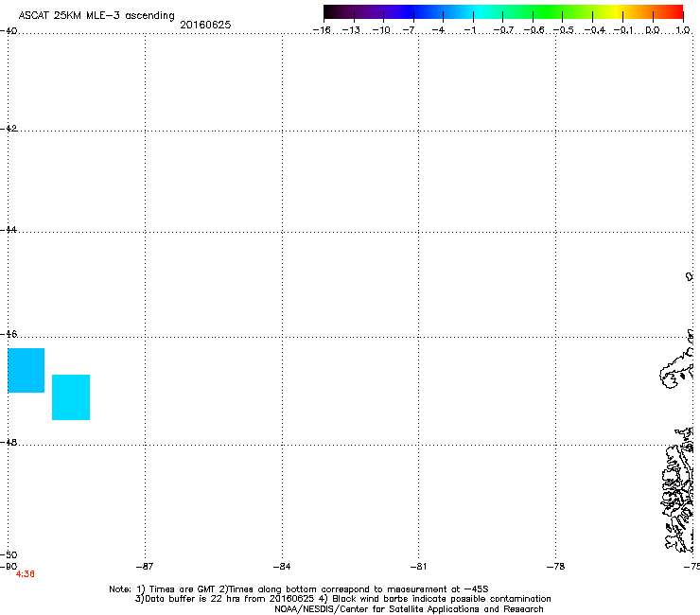Click the -10 color bar label

(381, 30)
